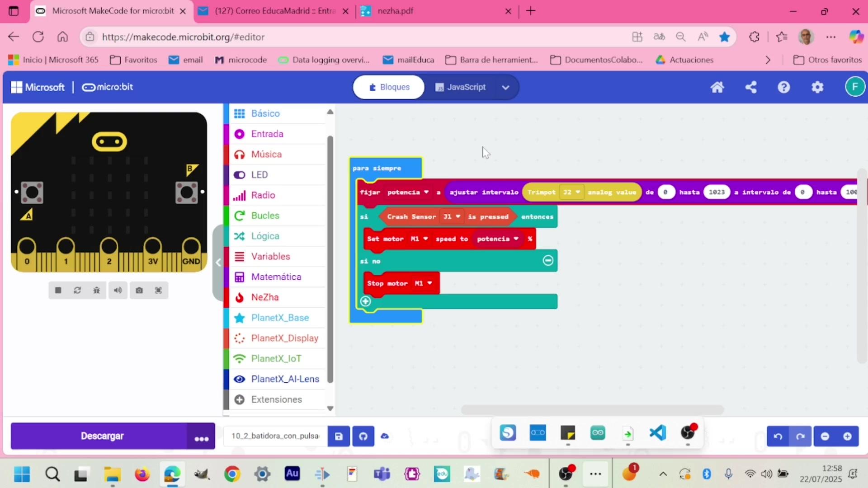The width and height of the screenshot is (868, 488).
Task: Switch to JavaScript editor view
Action: [x=461, y=87]
